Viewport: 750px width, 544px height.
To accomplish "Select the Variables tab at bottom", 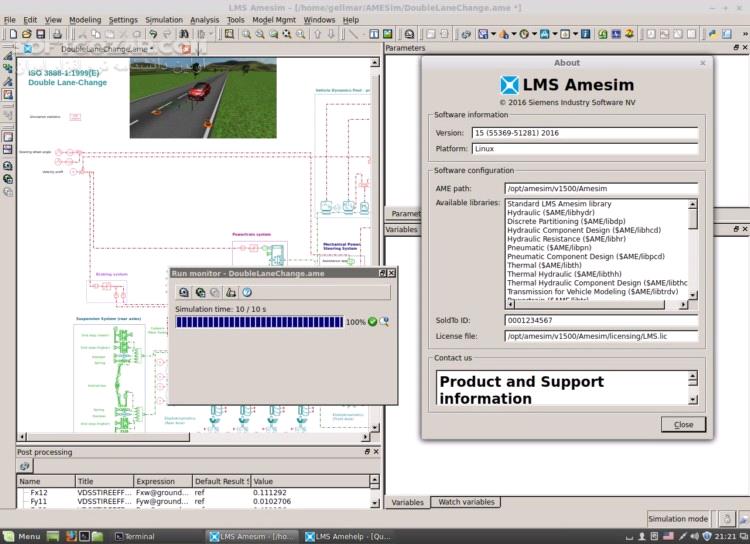I will [x=408, y=502].
